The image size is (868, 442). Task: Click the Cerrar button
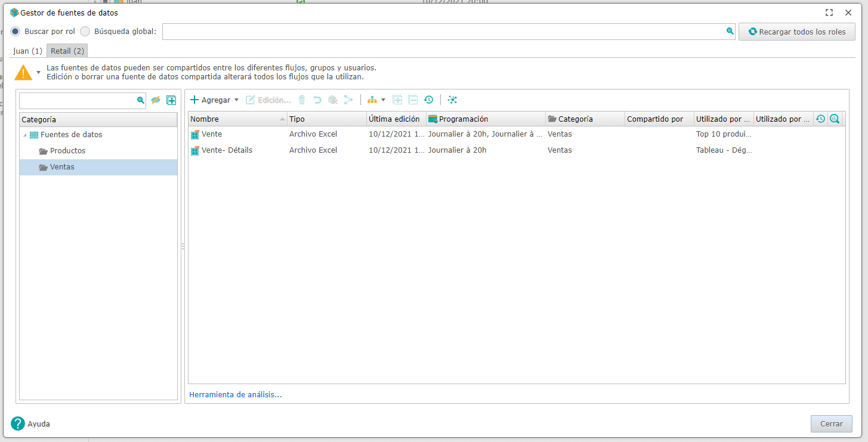tap(831, 424)
